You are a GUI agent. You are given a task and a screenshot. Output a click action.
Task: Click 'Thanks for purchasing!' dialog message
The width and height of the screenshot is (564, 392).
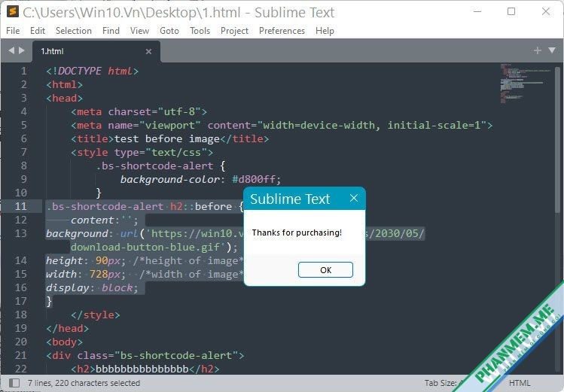pos(297,232)
